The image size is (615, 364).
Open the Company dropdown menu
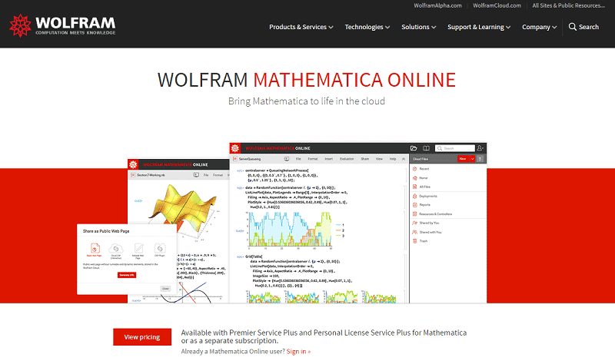[x=540, y=27]
